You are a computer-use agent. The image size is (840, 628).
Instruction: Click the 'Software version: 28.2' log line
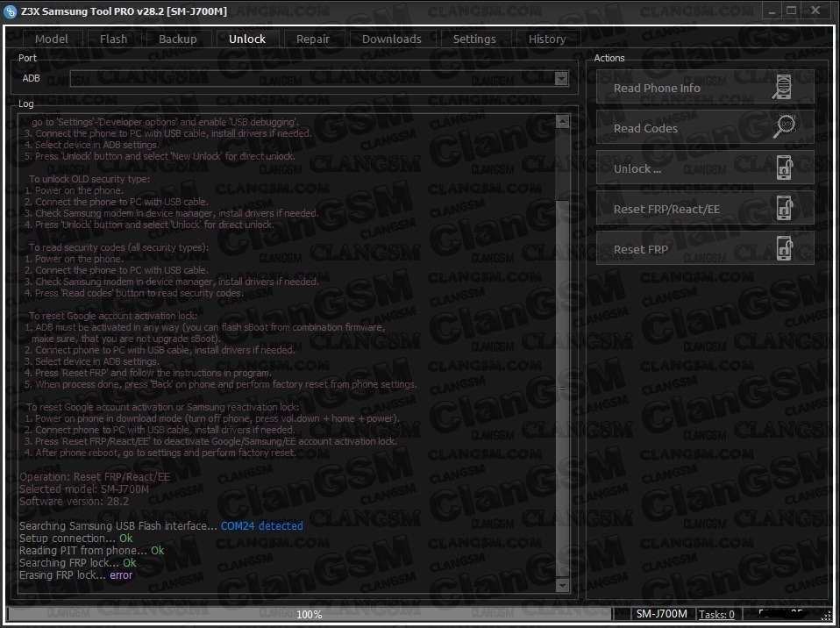(x=74, y=502)
